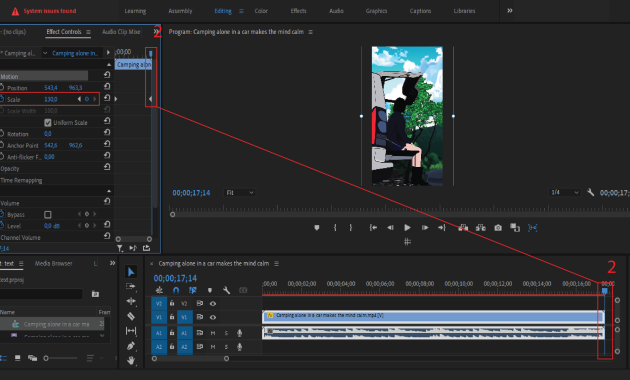Switch to Learning workspace
Viewport: 630px width, 380px height.
point(135,11)
